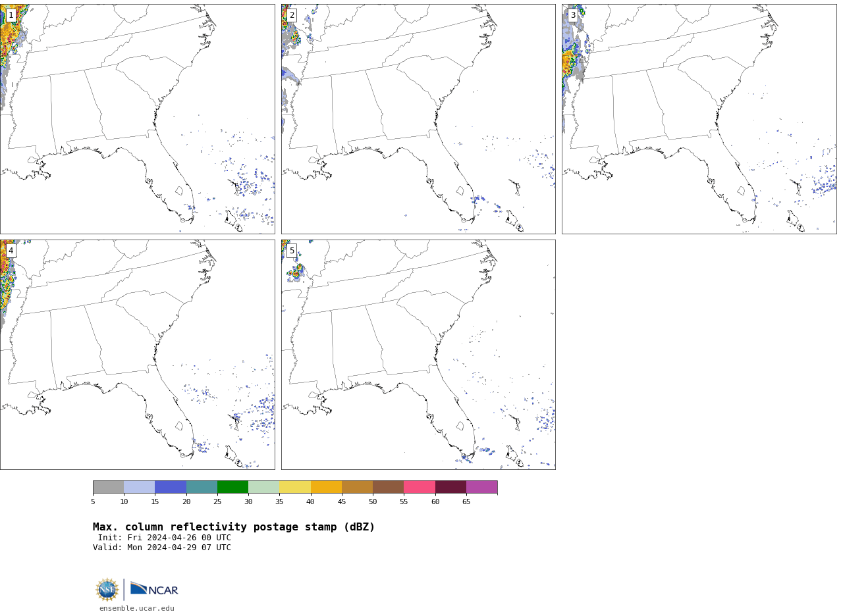Click the NCAR logo
Viewport: 843px width, 616px height.
pyautogui.click(x=154, y=589)
